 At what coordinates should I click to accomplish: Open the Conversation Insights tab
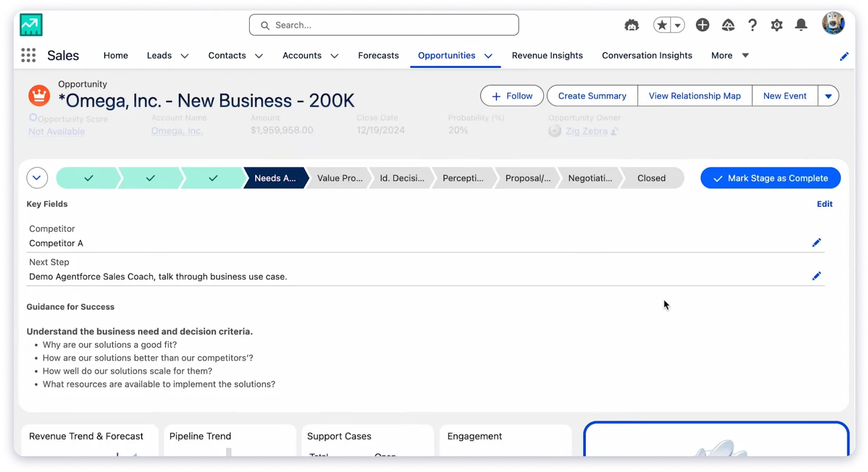(647, 55)
